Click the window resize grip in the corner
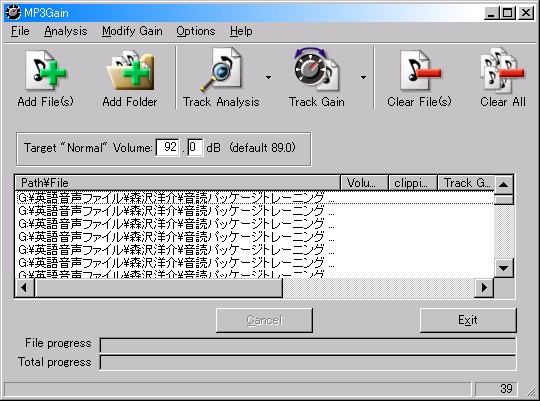The height and width of the screenshot is (401, 540). point(530,391)
